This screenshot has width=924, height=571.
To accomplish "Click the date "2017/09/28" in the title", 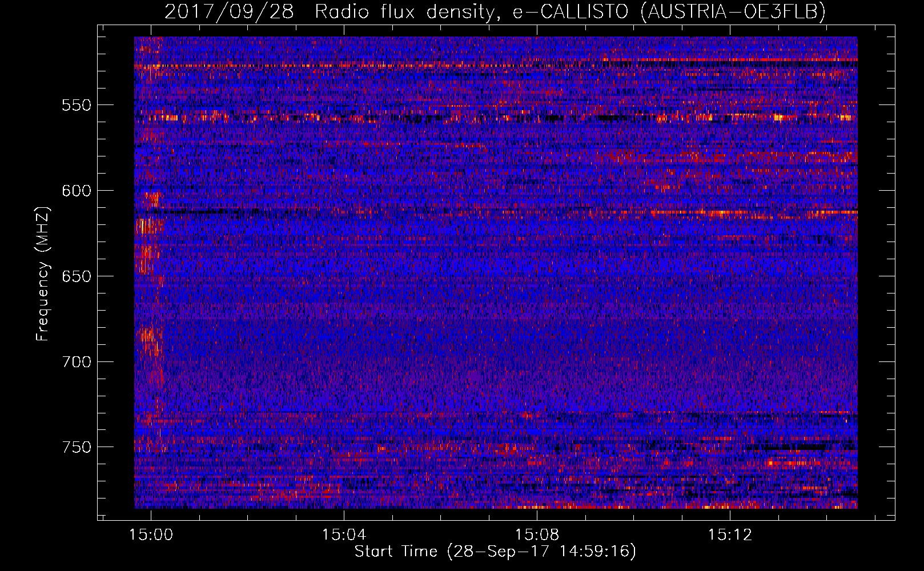I will pos(229,11).
